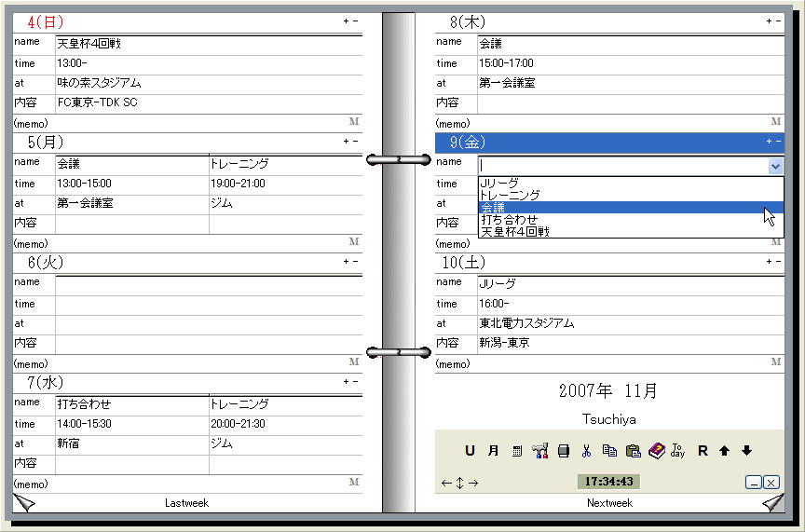Screen dimensions: 805x532
Task: Click the paper plane icon beside Nextweek
Action: (x=773, y=503)
